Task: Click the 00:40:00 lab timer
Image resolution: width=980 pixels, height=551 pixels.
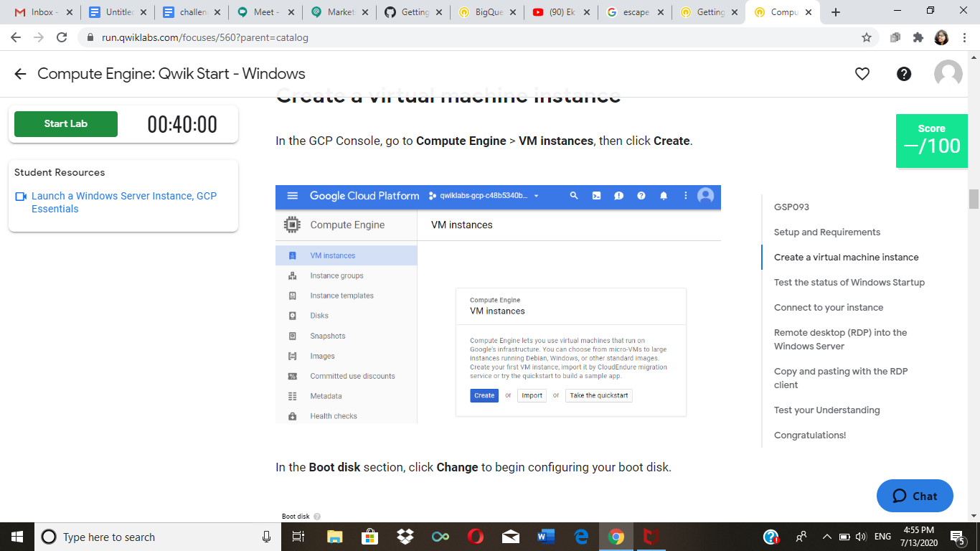Action: pos(182,125)
